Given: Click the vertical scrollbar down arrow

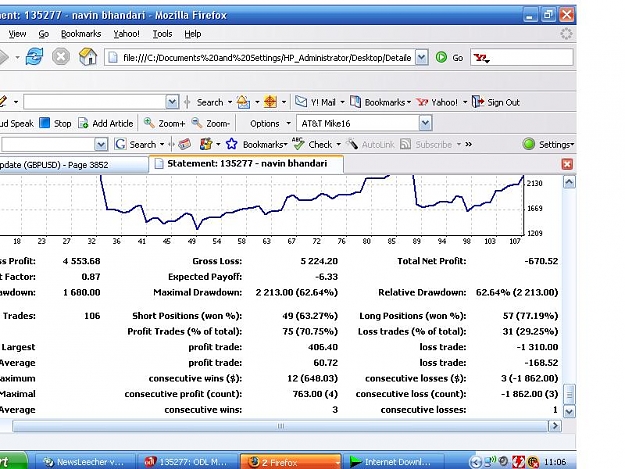Looking at the screenshot, I should click(569, 411).
